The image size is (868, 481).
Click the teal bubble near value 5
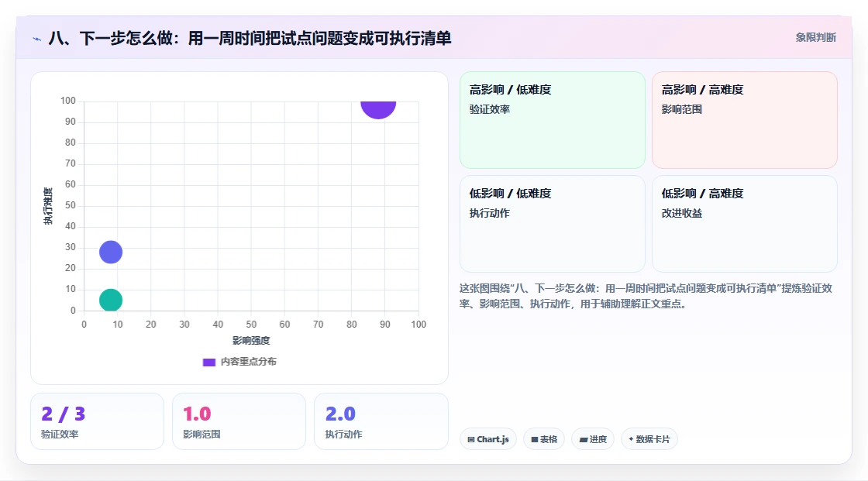111,300
